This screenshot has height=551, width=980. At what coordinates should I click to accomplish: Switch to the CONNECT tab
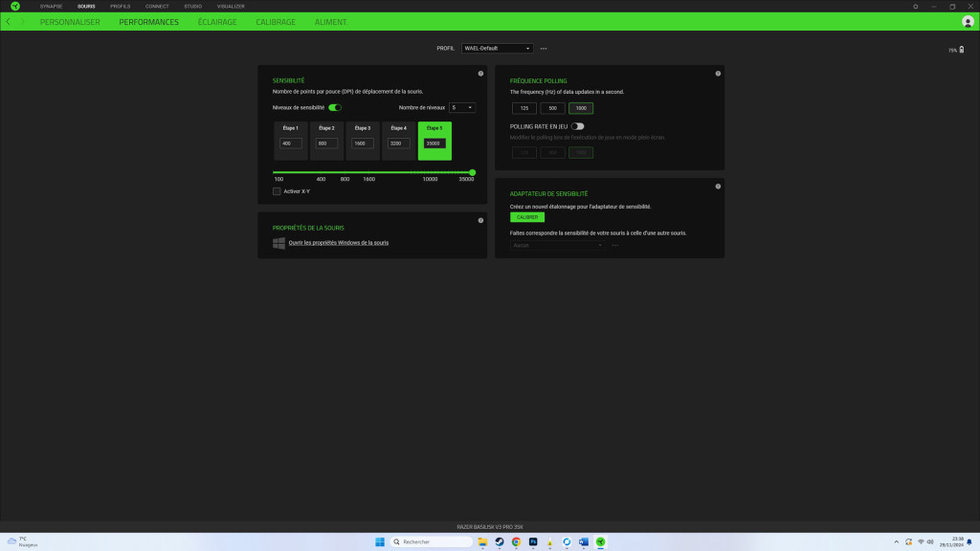click(x=157, y=7)
